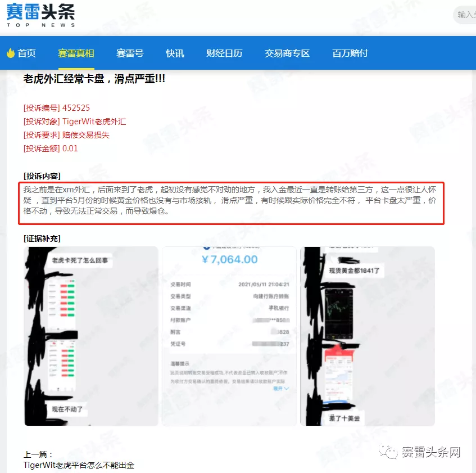This screenshot has width=476, height=473.
Task: Open the 财经日历 page
Action: pos(224,53)
